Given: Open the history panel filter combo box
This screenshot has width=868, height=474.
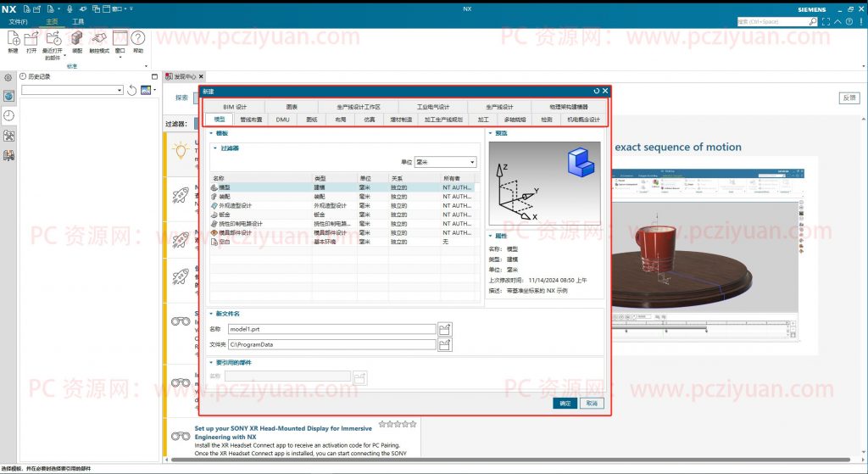Looking at the screenshot, I should point(73,90).
